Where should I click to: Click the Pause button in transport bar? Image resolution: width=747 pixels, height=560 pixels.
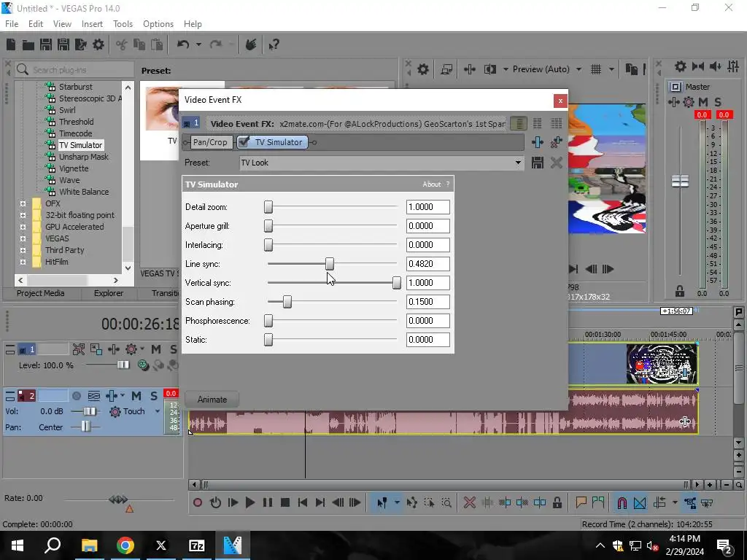(268, 502)
